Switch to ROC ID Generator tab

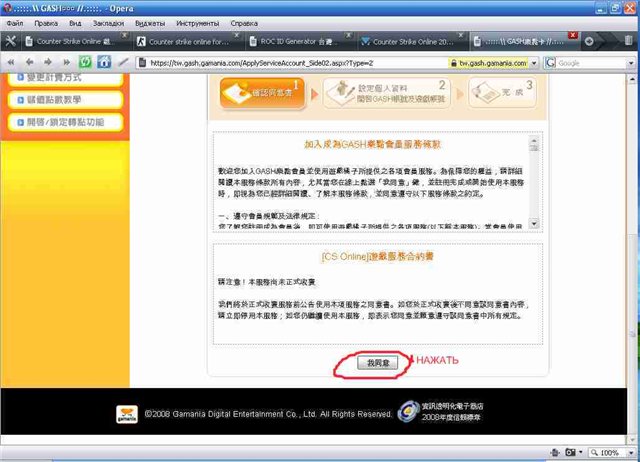click(298, 42)
